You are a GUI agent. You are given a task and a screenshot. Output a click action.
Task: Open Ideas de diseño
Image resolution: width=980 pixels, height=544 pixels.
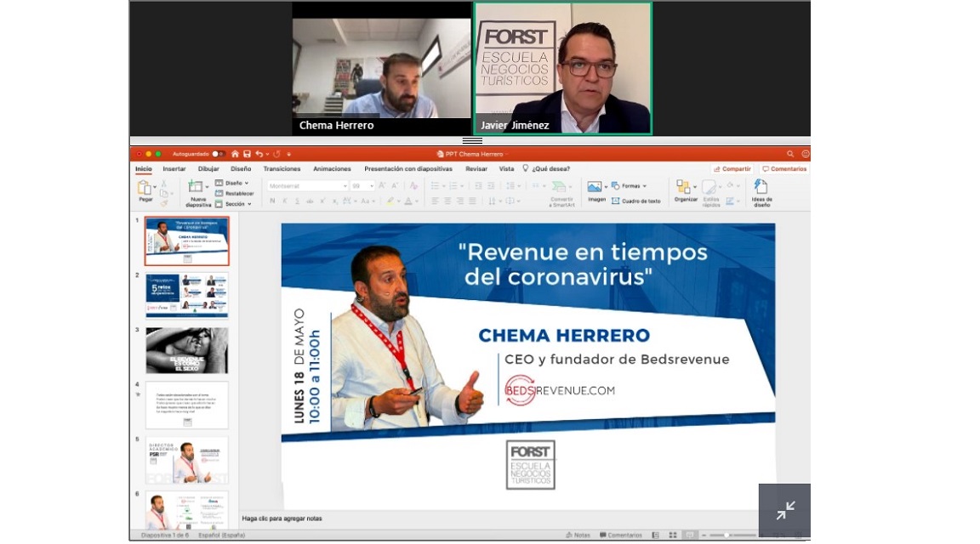click(x=761, y=192)
